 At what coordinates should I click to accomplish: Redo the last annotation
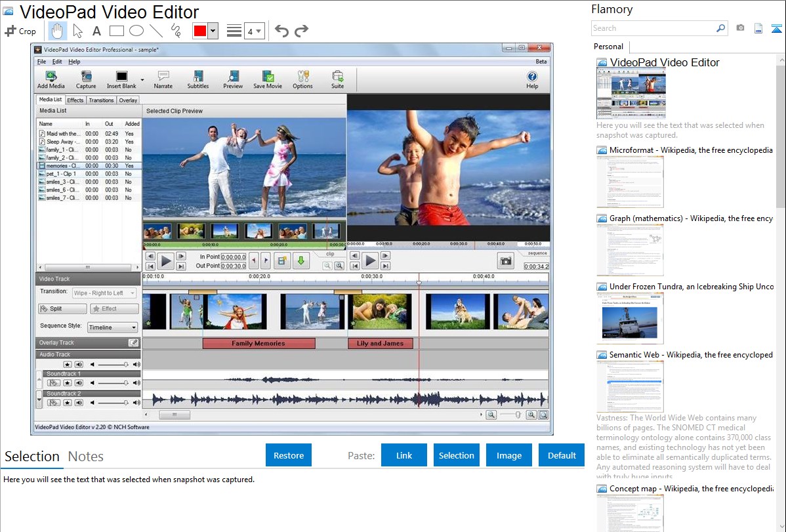301,31
